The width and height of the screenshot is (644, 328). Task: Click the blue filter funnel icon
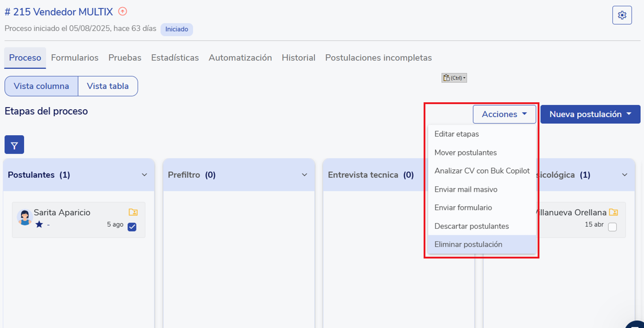[14, 145]
